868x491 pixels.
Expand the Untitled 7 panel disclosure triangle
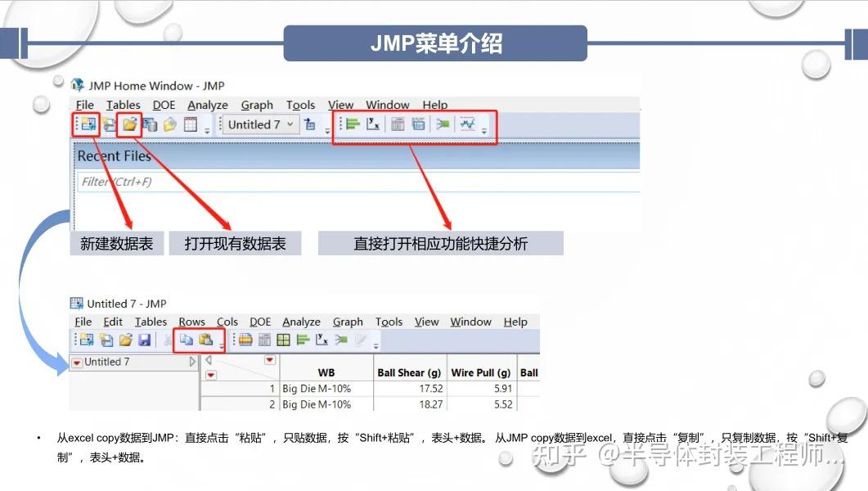[x=191, y=362]
